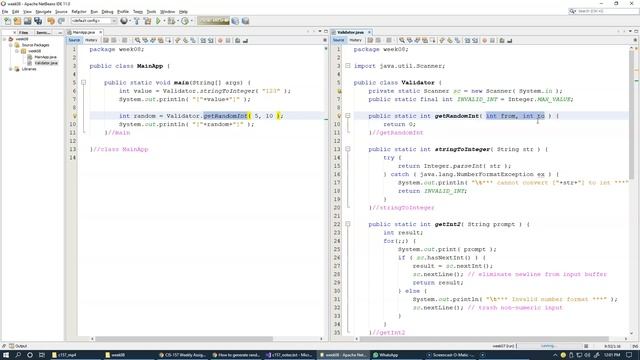Toggle Rectangular Selection in Validator editor toolbar
640x360 pixels.
tap(433, 40)
